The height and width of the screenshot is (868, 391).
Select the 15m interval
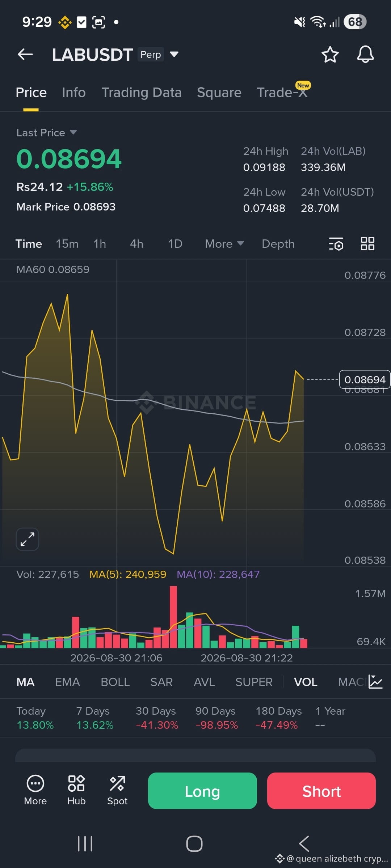(x=67, y=244)
